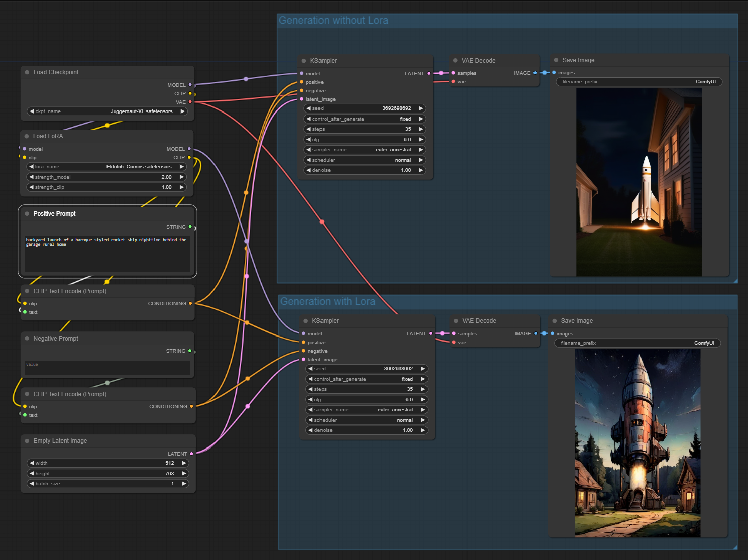Viewport: 748px width, 560px height.
Task: Open control_after_generate dropdown in Generation without Lora KSampler
Action: (365, 119)
